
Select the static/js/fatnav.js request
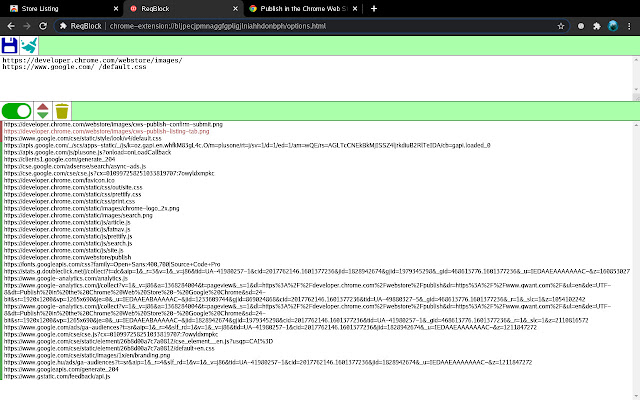67,229
